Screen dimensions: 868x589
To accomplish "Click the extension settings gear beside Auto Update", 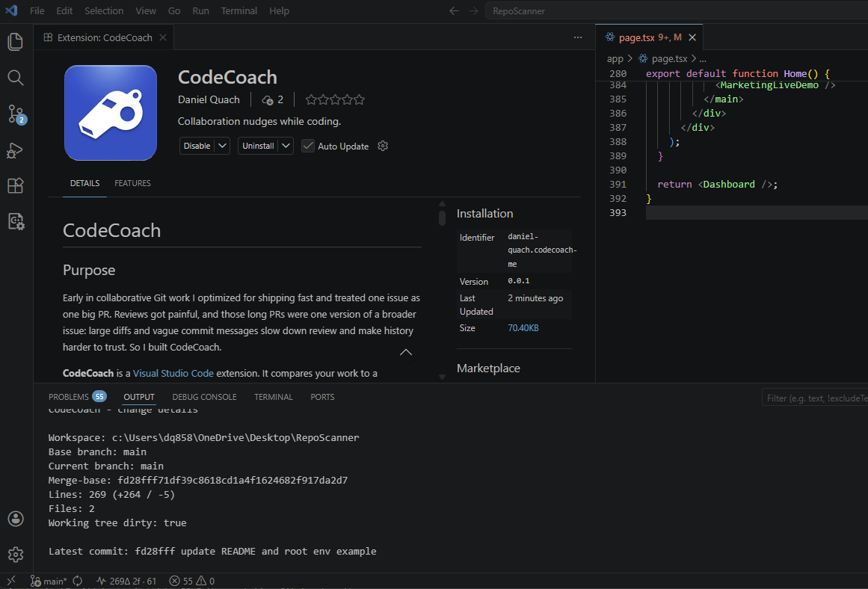I will click(x=382, y=146).
